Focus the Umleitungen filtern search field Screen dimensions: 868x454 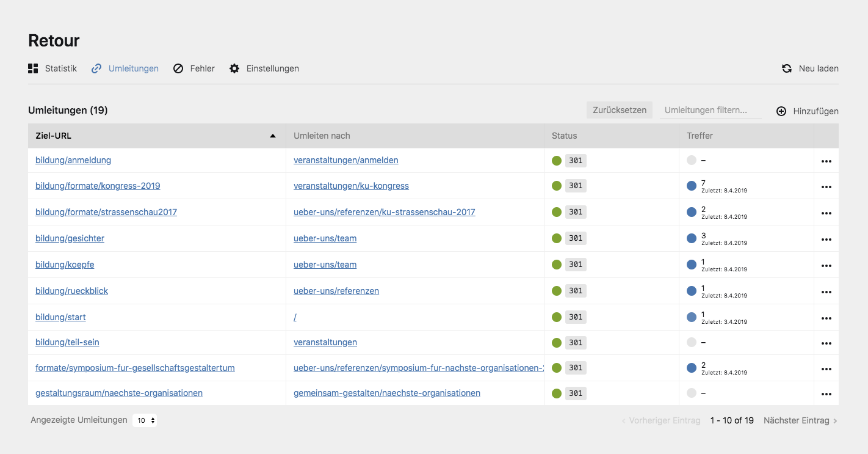(x=711, y=110)
